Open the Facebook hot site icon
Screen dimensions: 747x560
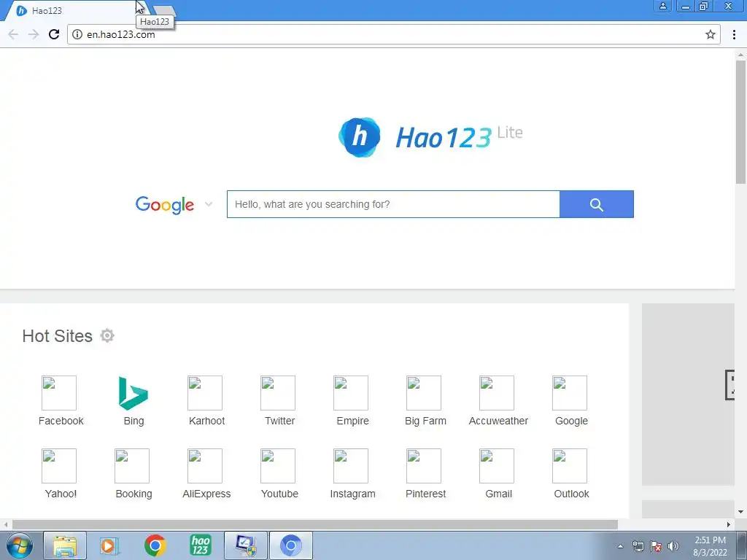pos(59,393)
